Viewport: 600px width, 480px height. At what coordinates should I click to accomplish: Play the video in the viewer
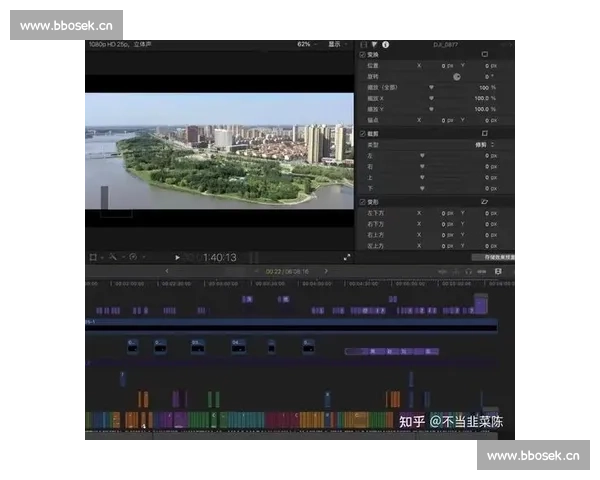178,257
